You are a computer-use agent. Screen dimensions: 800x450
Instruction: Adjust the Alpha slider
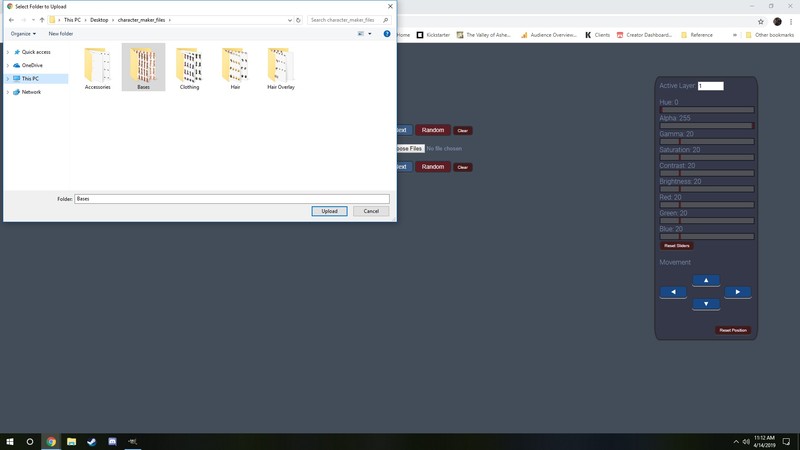coord(707,126)
